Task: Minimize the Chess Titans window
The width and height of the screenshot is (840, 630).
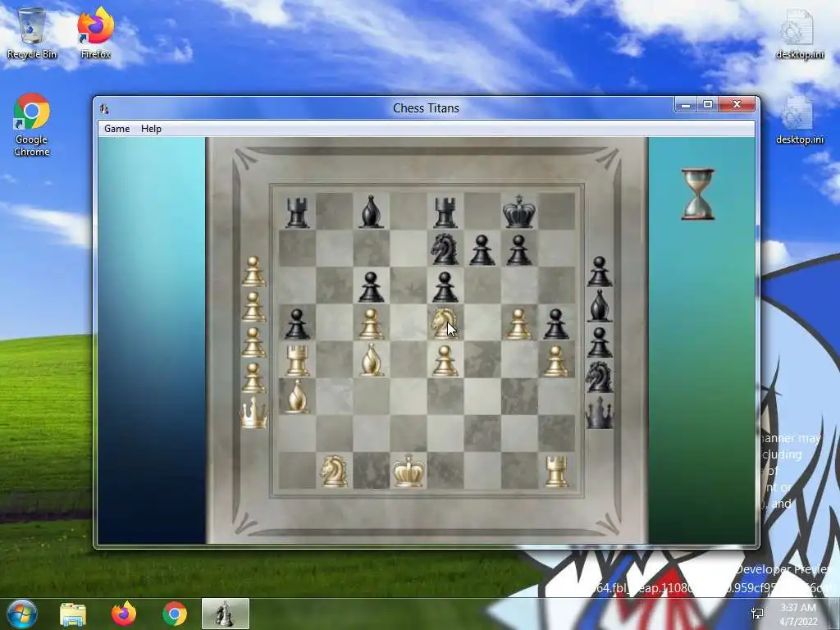Action: pyautogui.click(x=685, y=104)
